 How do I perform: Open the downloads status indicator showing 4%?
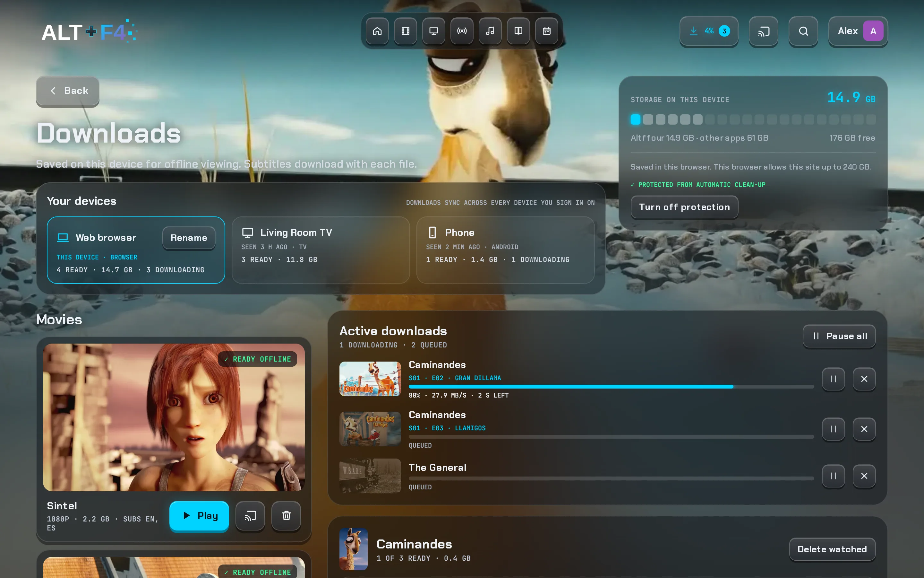pyautogui.click(x=709, y=31)
